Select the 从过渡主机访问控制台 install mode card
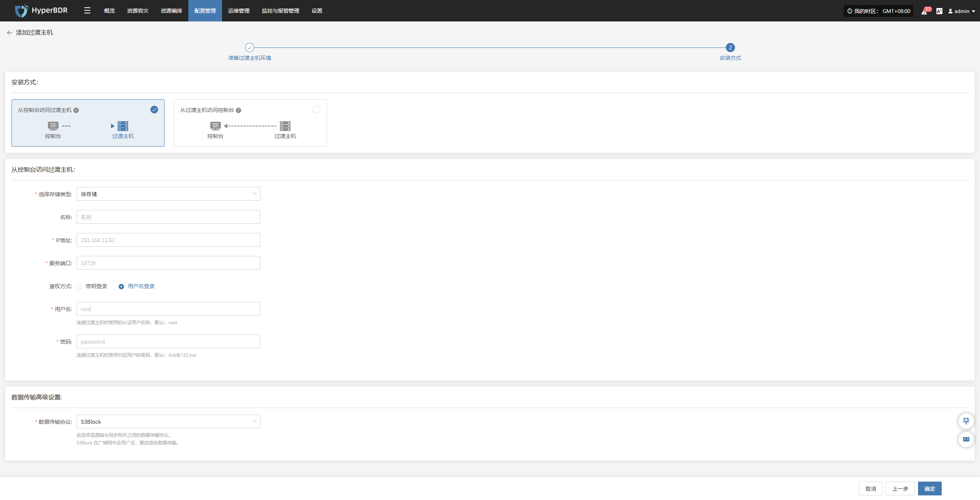The width and height of the screenshot is (980, 500). tap(250, 123)
